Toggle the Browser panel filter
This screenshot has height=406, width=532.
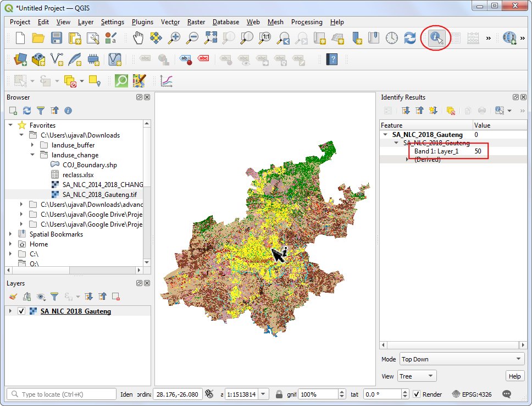tap(41, 111)
